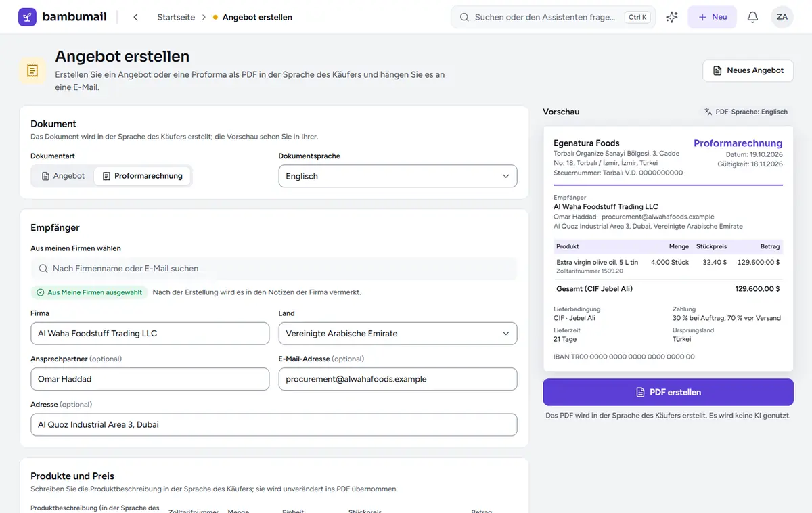
Task: Click the E-Mail-Adresse input field
Action: coord(398,379)
